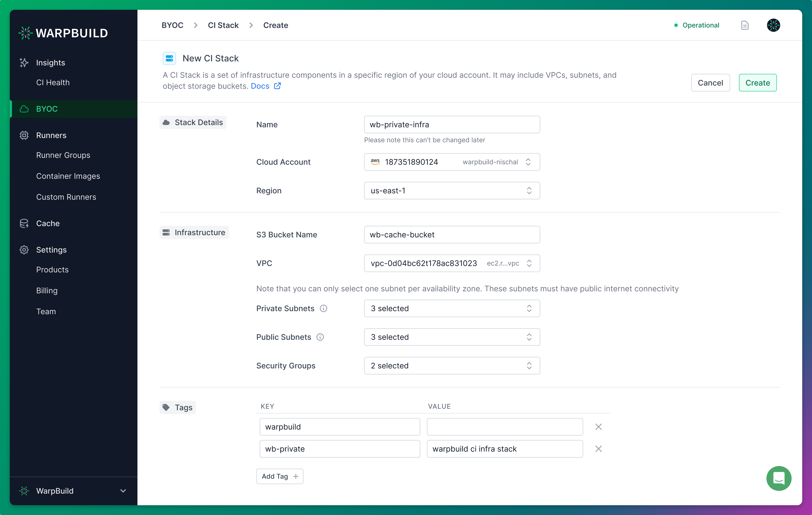Viewport: 812px width, 515px height.
Task: Click the Insights navigation icon
Action: [24, 62]
